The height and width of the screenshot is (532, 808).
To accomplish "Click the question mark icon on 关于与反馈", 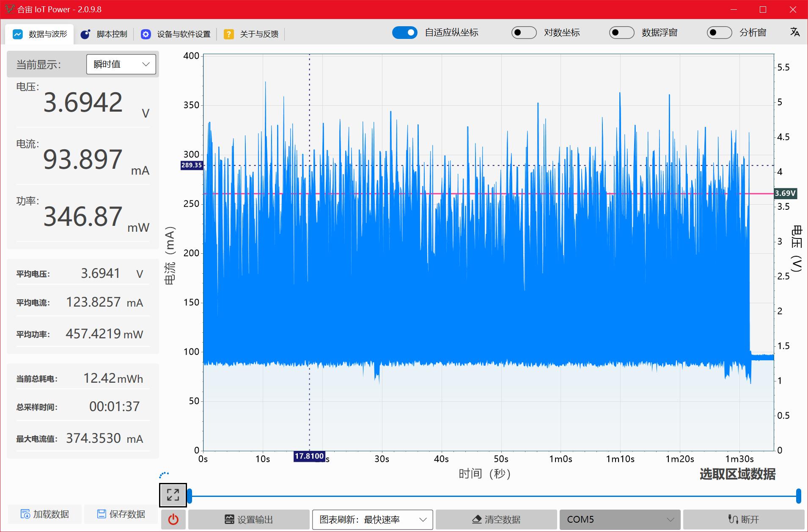I will [x=229, y=34].
